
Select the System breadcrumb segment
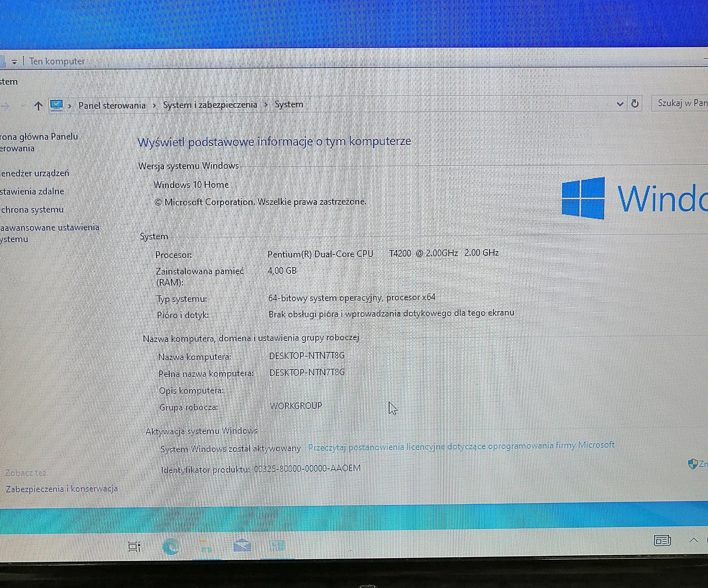click(x=289, y=104)
